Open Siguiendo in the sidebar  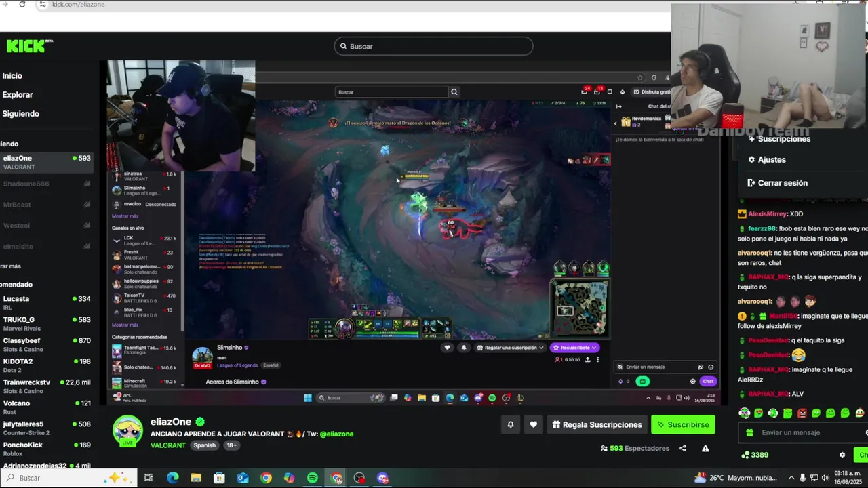tap(20, 114)
